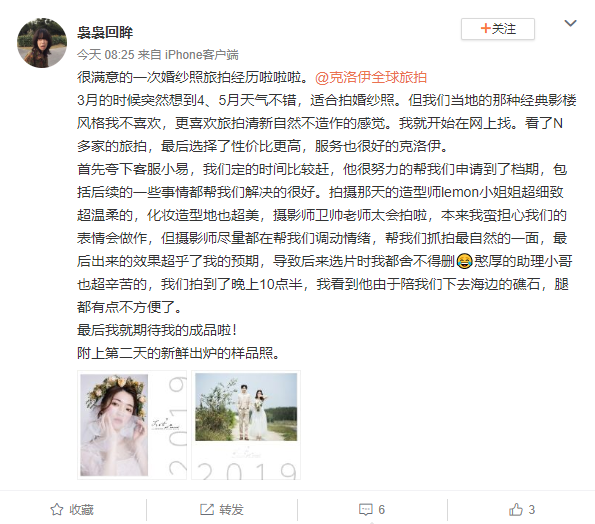View the outdoor couple wedding photo
Viewport: 595px width, 524px height.
246,425
